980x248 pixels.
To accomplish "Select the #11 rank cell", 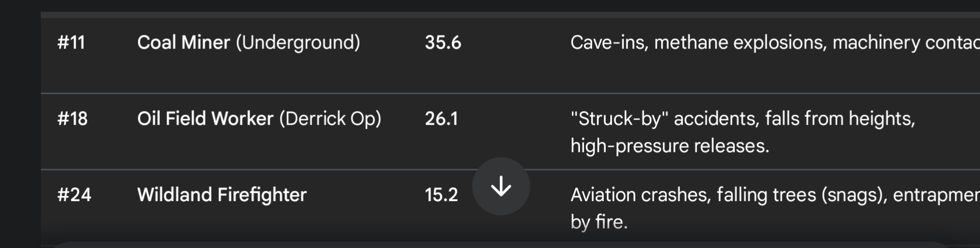I will coord(71,42).
